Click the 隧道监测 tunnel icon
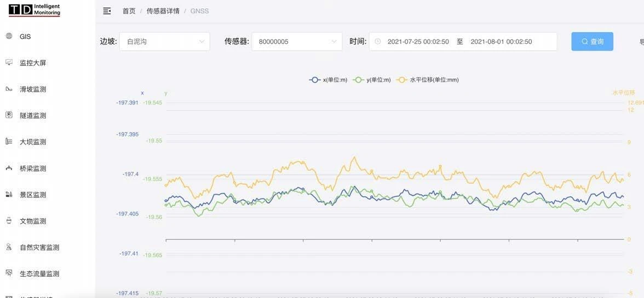 (x=9, y=115)
